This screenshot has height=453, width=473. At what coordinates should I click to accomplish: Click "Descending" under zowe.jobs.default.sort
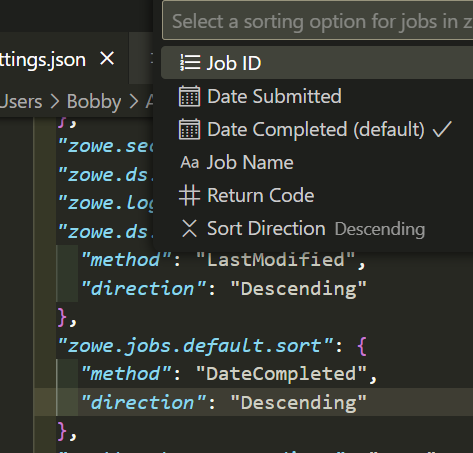tap(299, 403)
